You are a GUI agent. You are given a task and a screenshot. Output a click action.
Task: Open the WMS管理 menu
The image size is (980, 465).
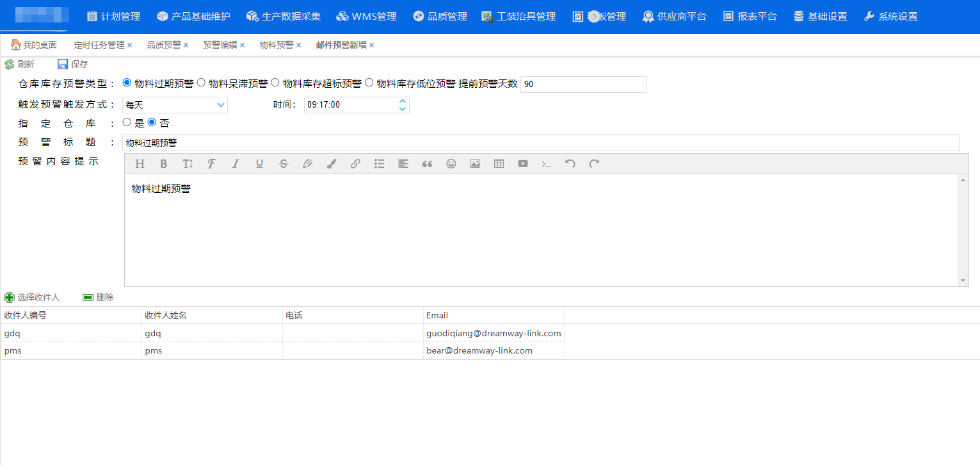pos(366,17)
